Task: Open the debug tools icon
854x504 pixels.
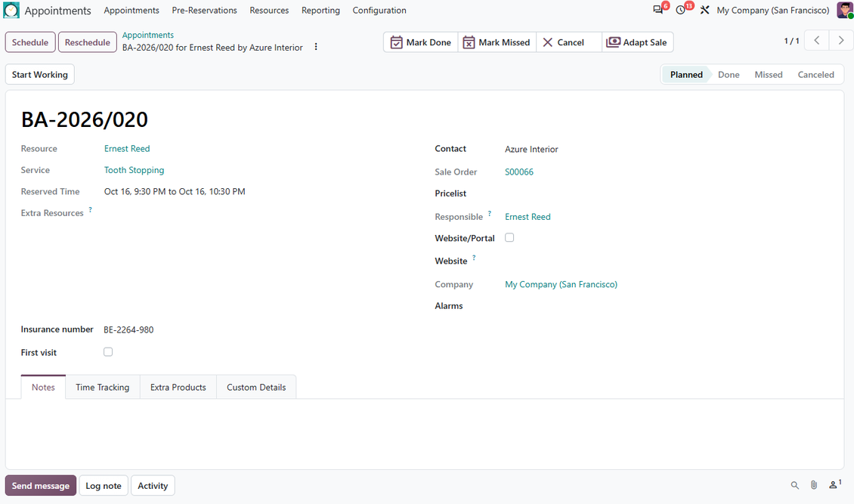Action: 705,10
